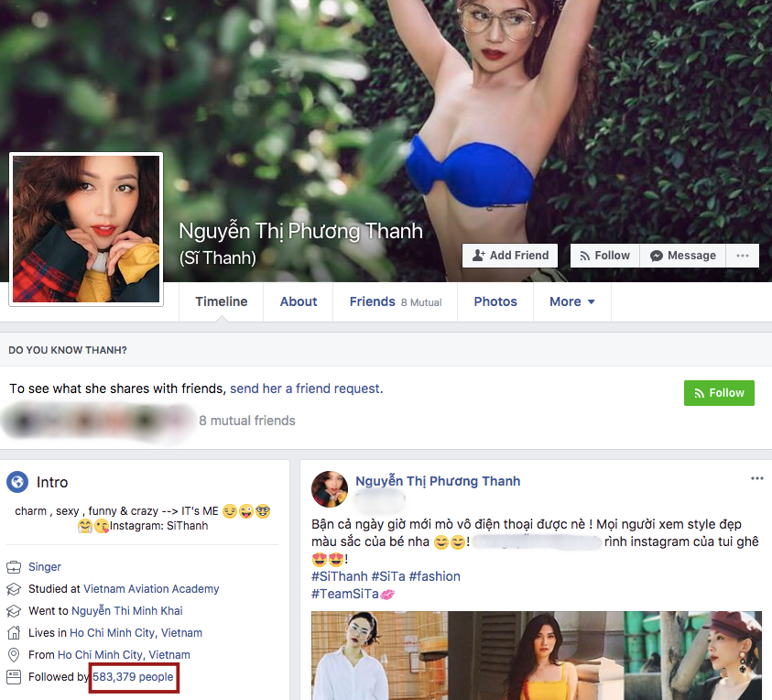Viewport: 772px width, 700px height.
Task: Click the home icon beside Lives in
Action: [14, 633]
